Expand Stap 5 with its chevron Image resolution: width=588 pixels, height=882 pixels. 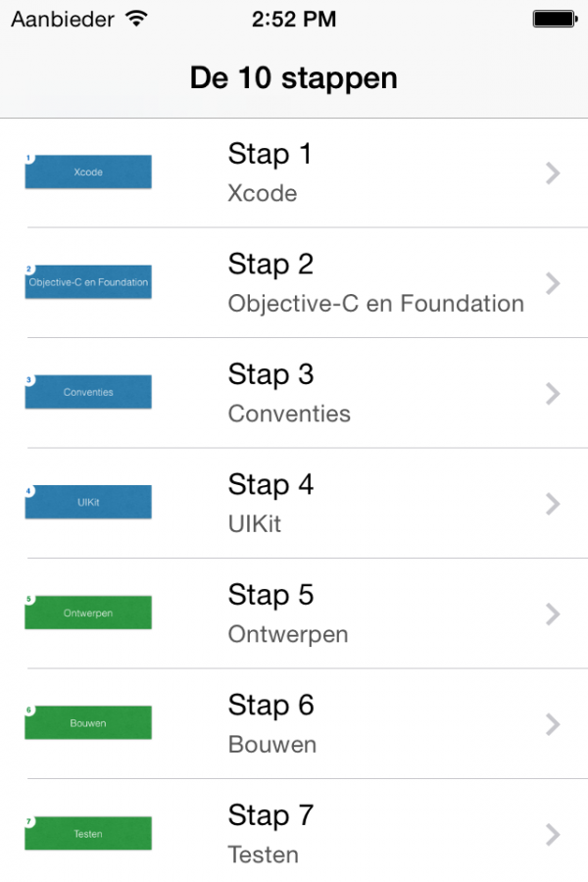click(x=553, y=614)
